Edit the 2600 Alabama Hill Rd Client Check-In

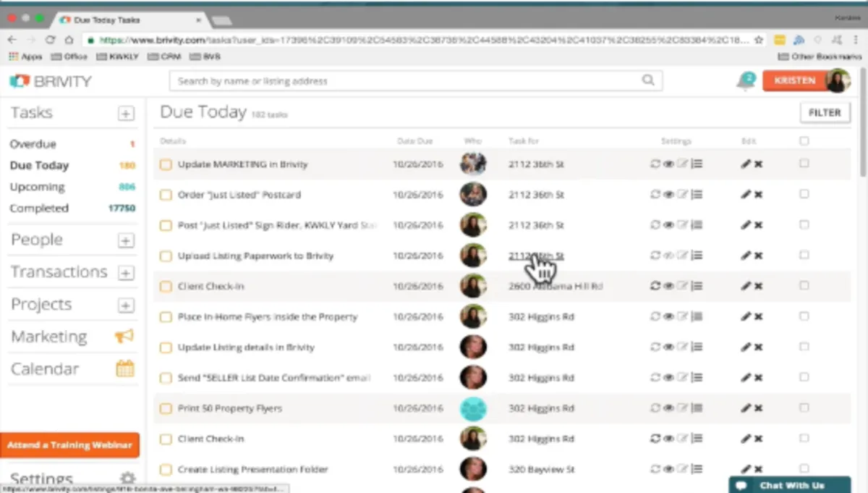(746, 286)
